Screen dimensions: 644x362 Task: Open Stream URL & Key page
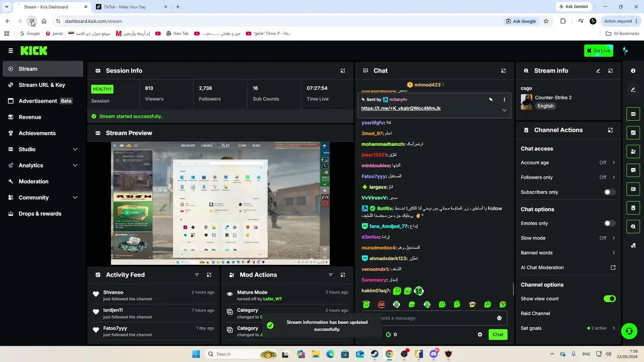43,85
